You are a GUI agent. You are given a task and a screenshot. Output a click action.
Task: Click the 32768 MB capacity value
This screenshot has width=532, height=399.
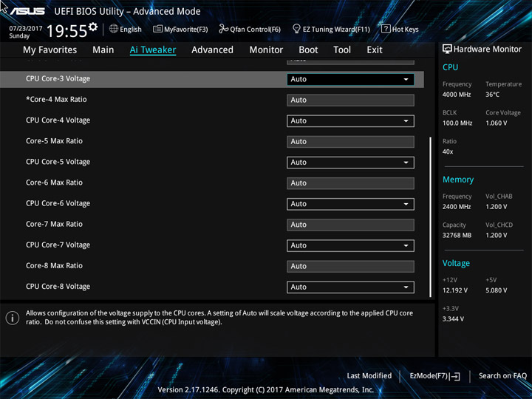point(457,235)
